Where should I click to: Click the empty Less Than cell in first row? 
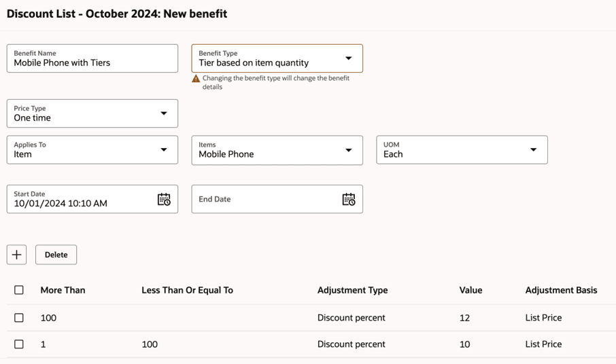click(187, 318)
